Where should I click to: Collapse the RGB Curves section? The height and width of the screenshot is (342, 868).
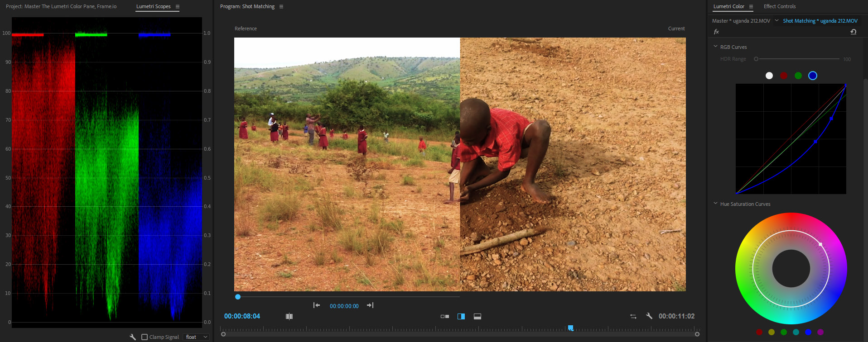715,47
